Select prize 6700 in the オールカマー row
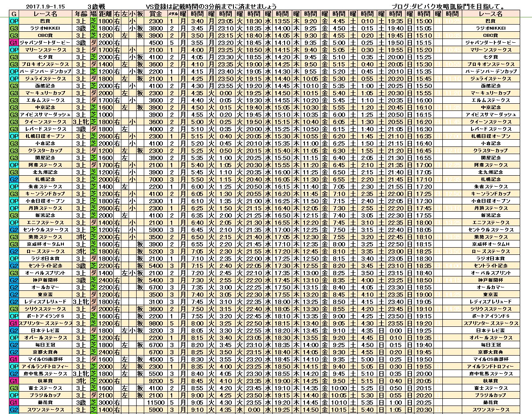The width and height of the screenshot is (532, 414). [x=156, y=287]
